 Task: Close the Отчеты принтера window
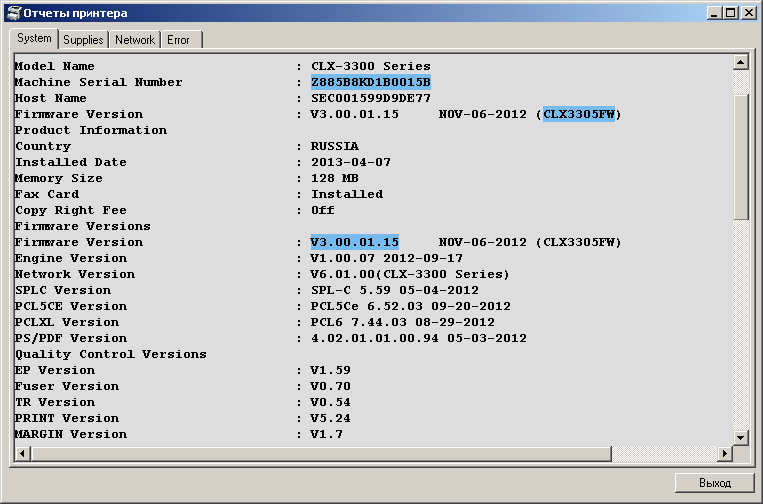tap(748, 13)
